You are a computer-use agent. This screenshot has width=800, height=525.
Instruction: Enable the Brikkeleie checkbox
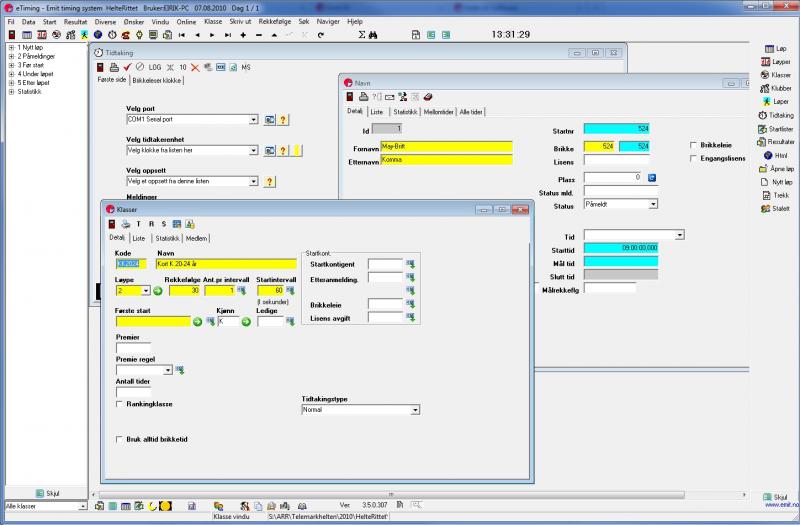695,146
